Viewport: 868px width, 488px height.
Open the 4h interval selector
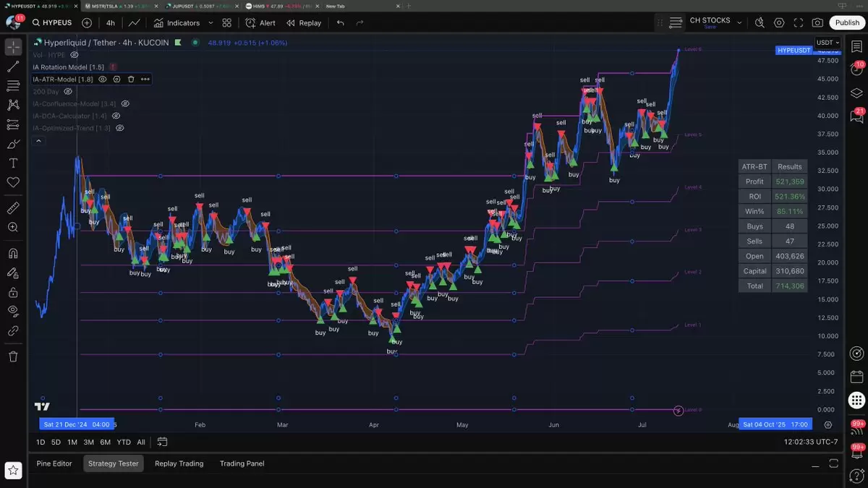click(111, 22)
